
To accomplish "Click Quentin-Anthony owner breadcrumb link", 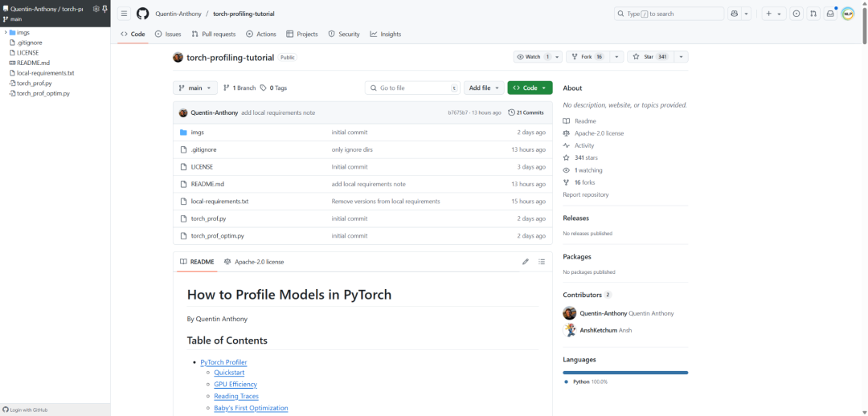I will pos(178,14).
